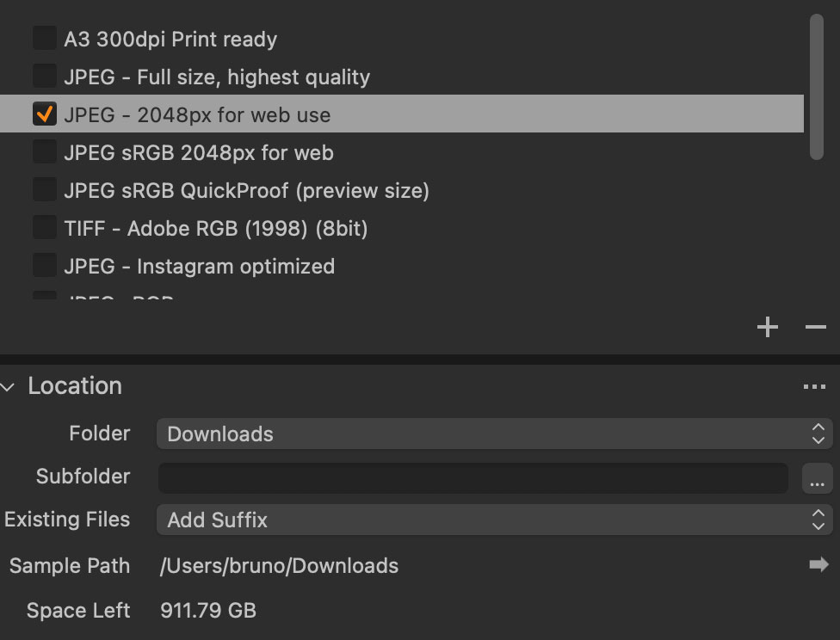Click the /Users/bruno/Downloads sample path text
Screen dimensions: 840x640
click(x=280, y=565)
